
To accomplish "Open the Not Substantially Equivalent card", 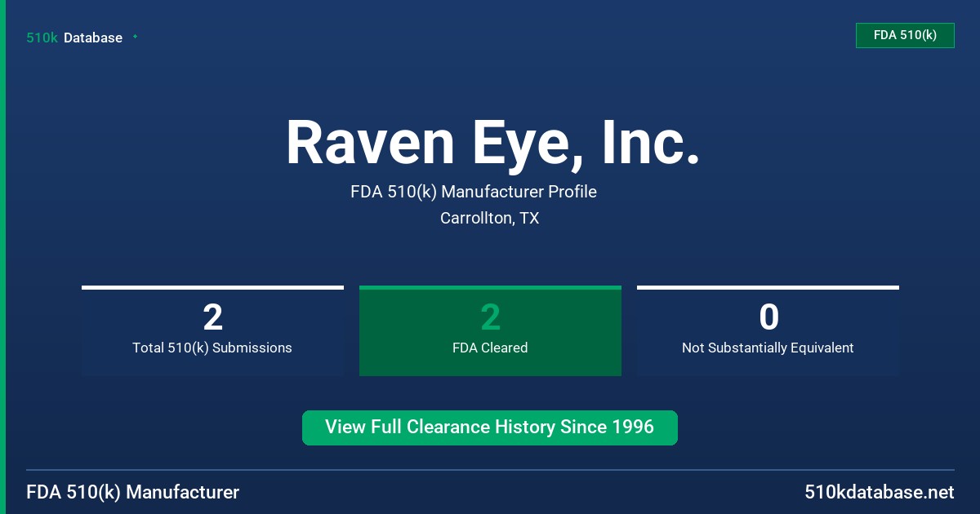I will coord(768,330).
